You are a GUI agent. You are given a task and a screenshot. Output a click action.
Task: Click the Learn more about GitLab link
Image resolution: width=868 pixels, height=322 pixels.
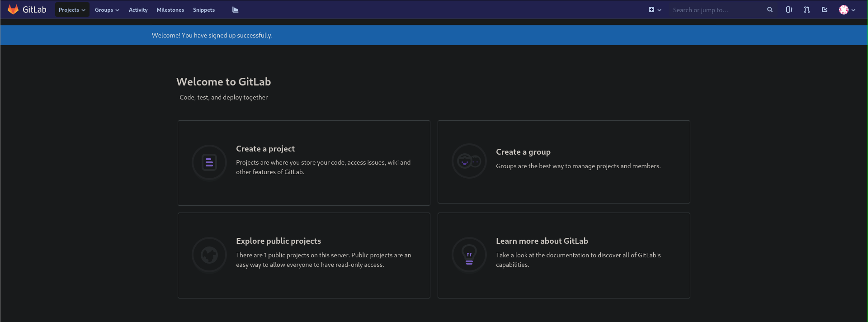tap(542, 241)
